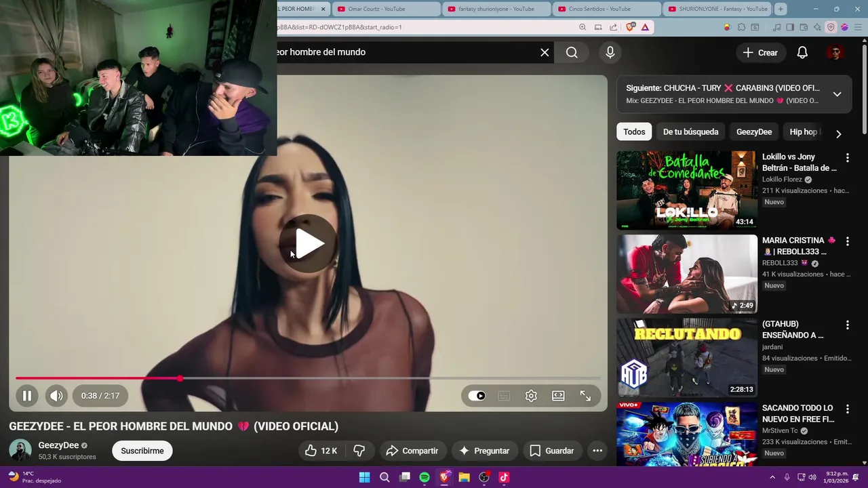Select the GeezyDee filter chip

754,132
